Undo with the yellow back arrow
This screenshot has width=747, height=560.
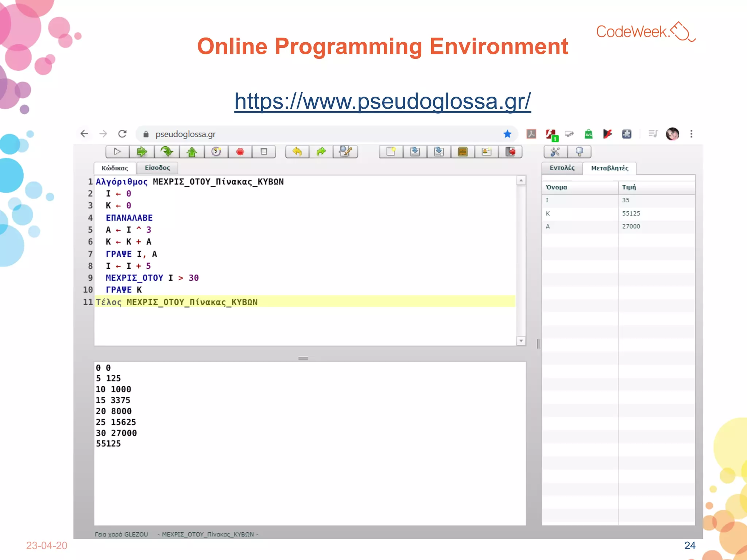[x=297, y=152]
